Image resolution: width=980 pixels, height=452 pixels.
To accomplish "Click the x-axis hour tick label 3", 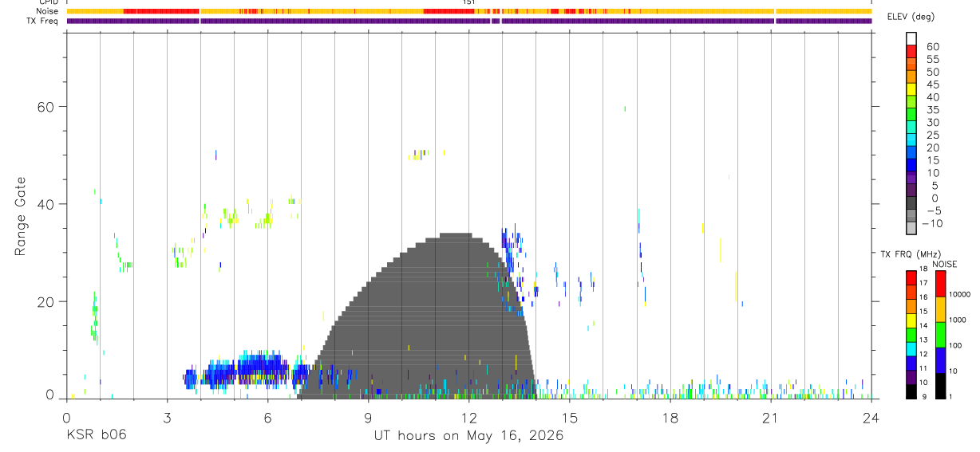I will [167, 417].
